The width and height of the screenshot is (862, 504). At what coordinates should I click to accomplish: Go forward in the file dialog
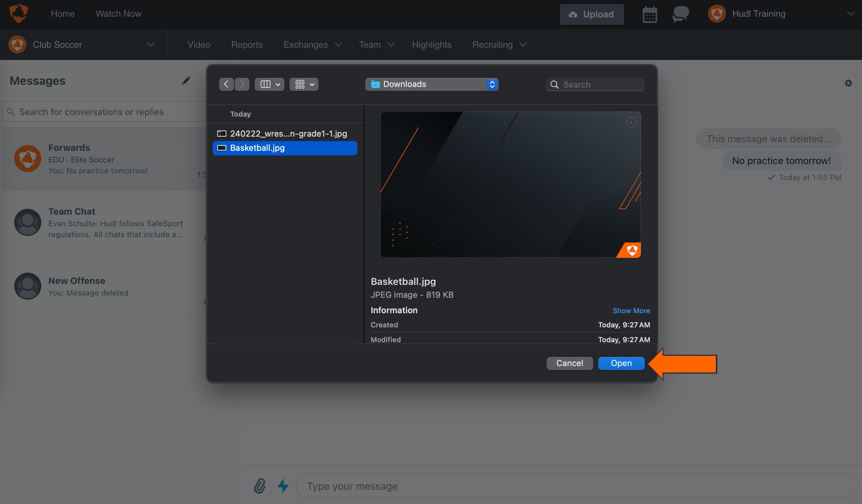point(242,84)
